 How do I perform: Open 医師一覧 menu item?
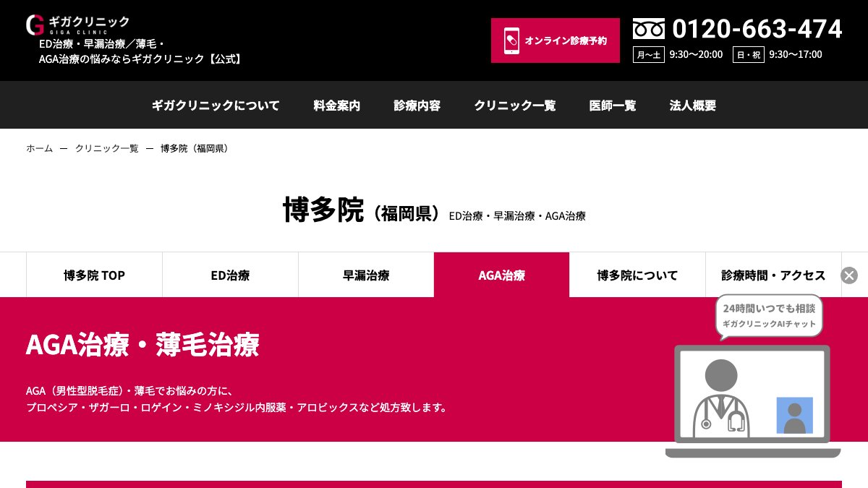click(x=613, y=105)
